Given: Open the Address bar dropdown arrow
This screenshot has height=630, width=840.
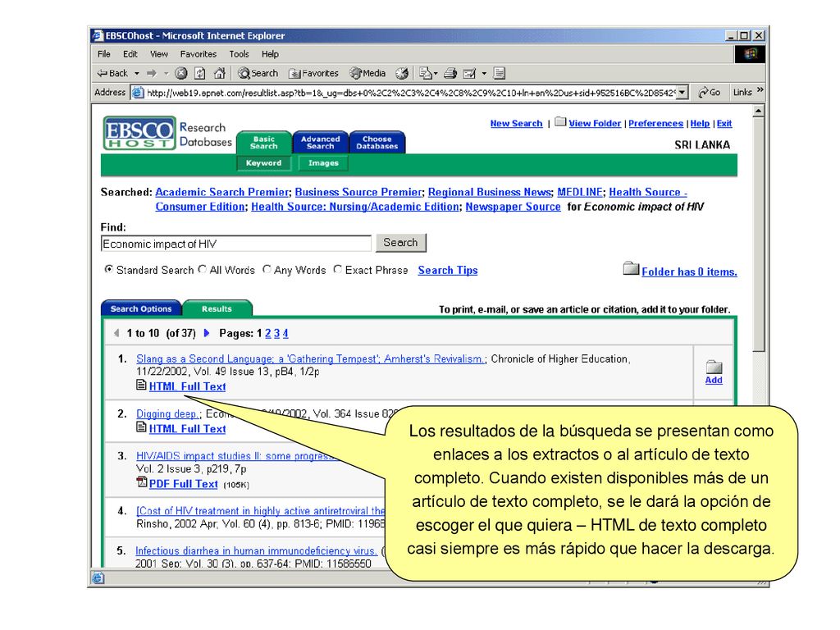Looking at the screenshot, I should pyautogui.click(x=682, y=93).
